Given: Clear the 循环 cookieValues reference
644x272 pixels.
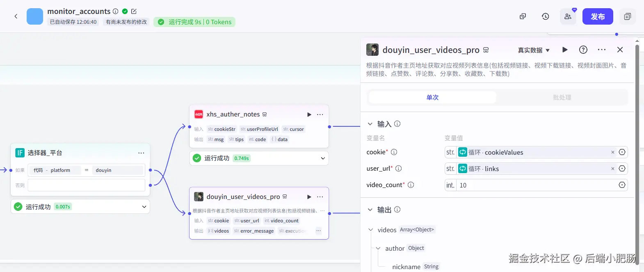Looking at the screenshot, I should (613, 152).
